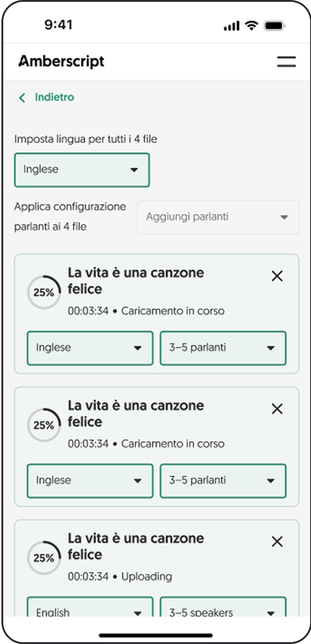
Task: Expand the Aggiungi parlanti dropdown
Action: [x=218, y=217]
